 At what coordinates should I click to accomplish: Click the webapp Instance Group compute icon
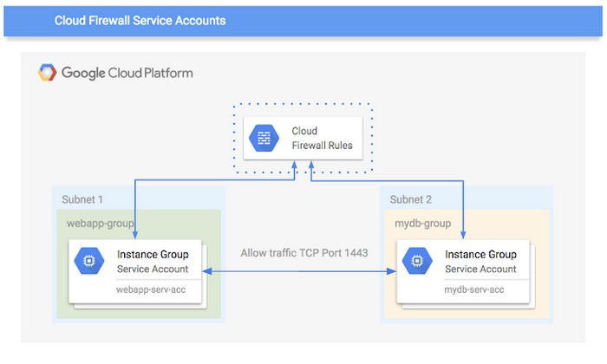pos(89,261)
